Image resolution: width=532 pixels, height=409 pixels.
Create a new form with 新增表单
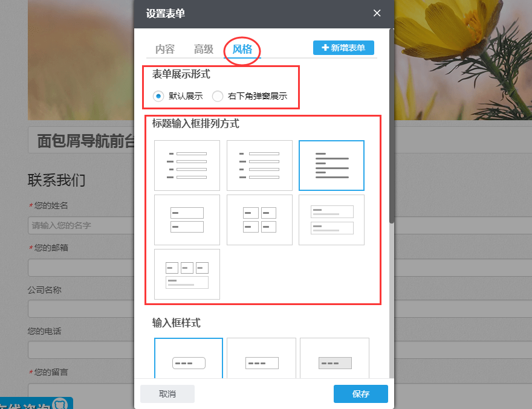click(x=343, y=47)
